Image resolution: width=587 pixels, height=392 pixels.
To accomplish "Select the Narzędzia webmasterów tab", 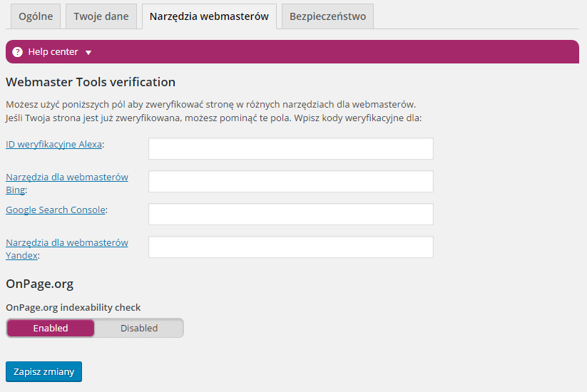I will point(209,16).
